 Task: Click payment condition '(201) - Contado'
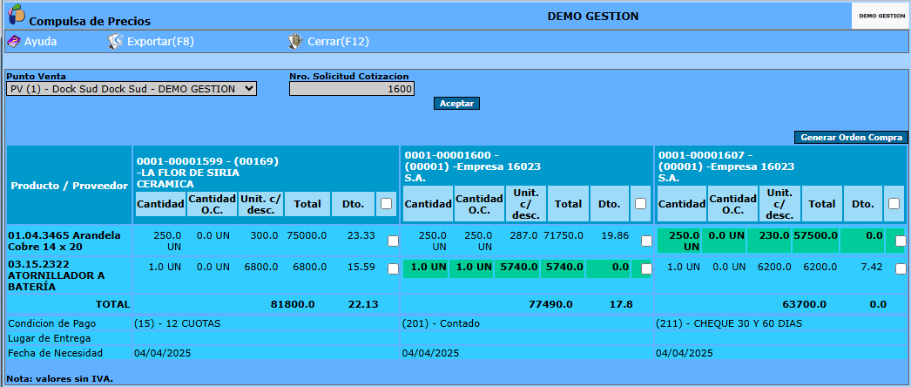tap(441, 324)
